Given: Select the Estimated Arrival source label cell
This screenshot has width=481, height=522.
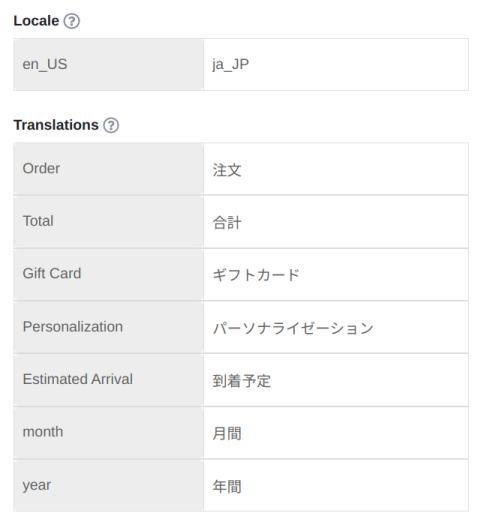Looking at the screenshot, I should coord(108,380).
